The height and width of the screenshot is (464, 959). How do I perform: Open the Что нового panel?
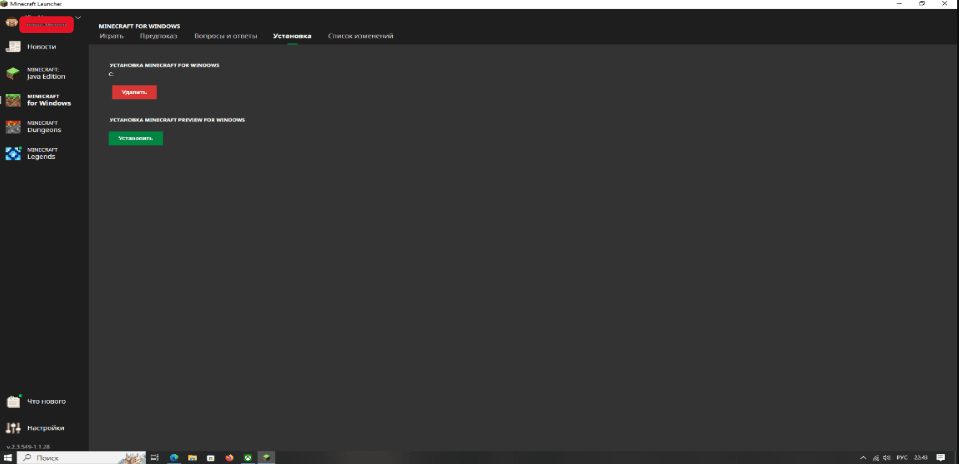tap(44, 402)
